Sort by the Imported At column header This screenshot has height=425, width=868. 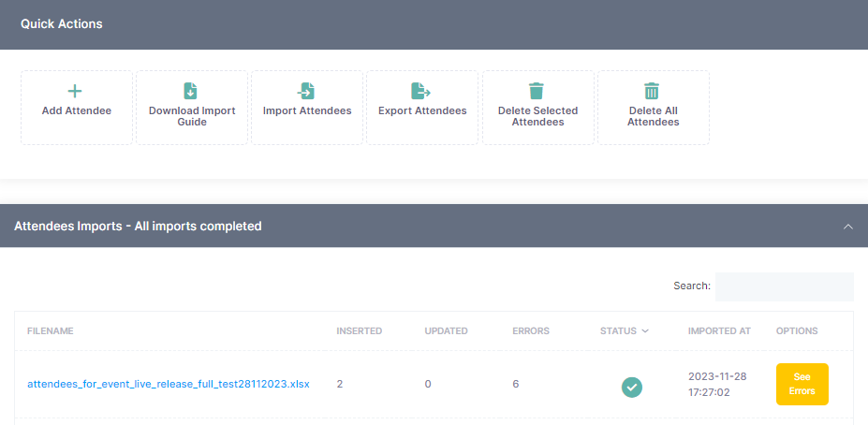coord(719,331)
